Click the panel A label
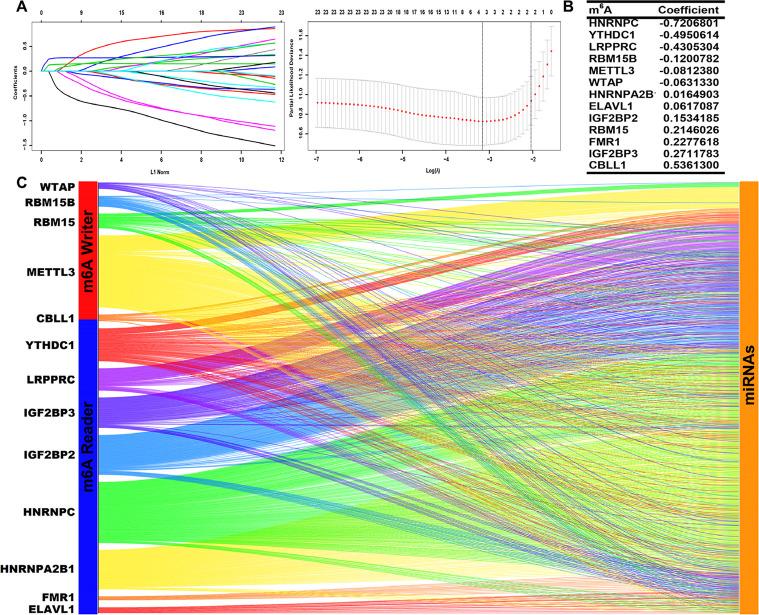759x615 pixels. [x=22, y=7]
